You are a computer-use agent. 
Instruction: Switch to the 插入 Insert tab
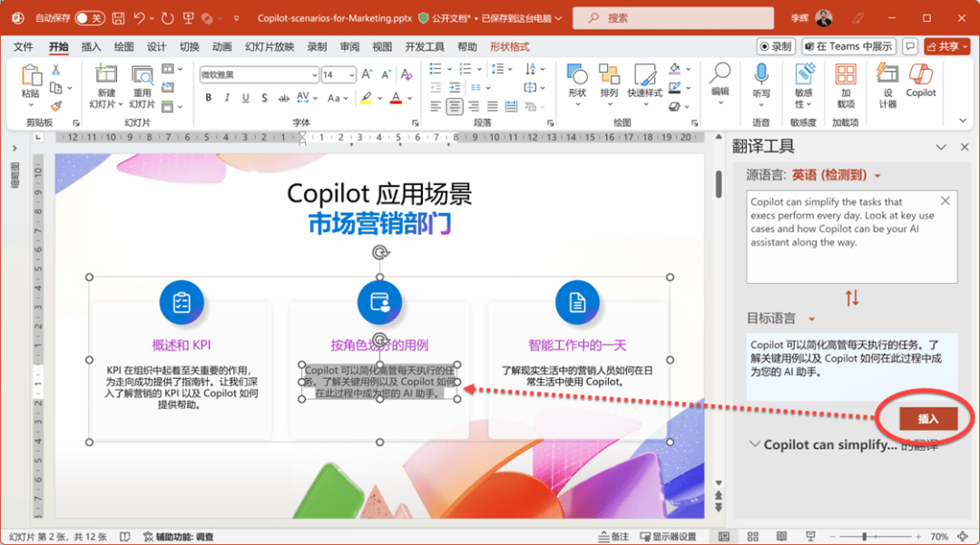(92, 47)
